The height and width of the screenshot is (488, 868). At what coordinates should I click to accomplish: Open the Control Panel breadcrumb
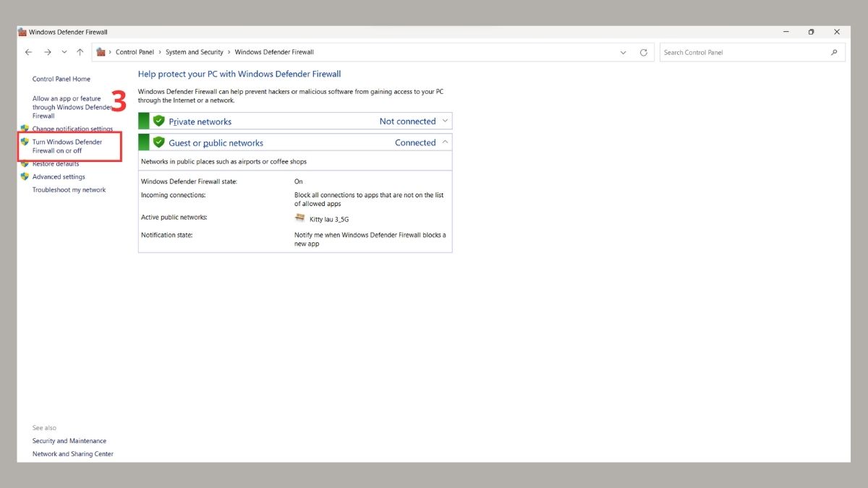pos(135,52)
